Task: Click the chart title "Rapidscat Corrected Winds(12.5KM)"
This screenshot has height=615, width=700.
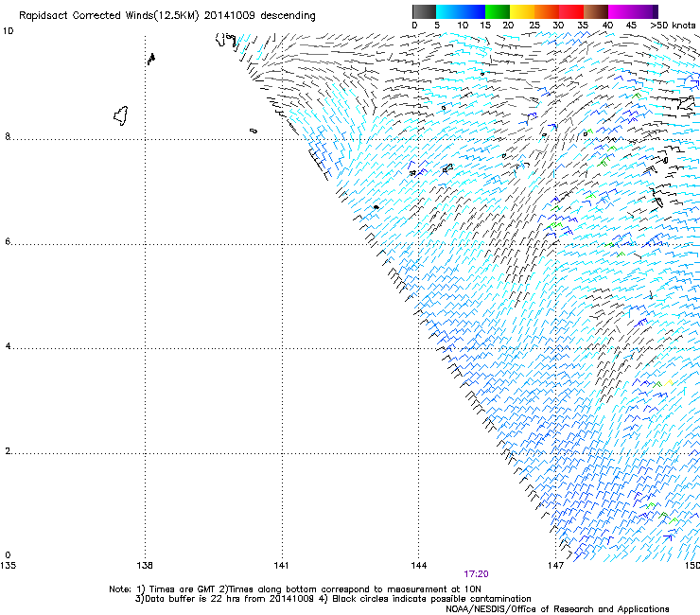Action: pos(109,16)
